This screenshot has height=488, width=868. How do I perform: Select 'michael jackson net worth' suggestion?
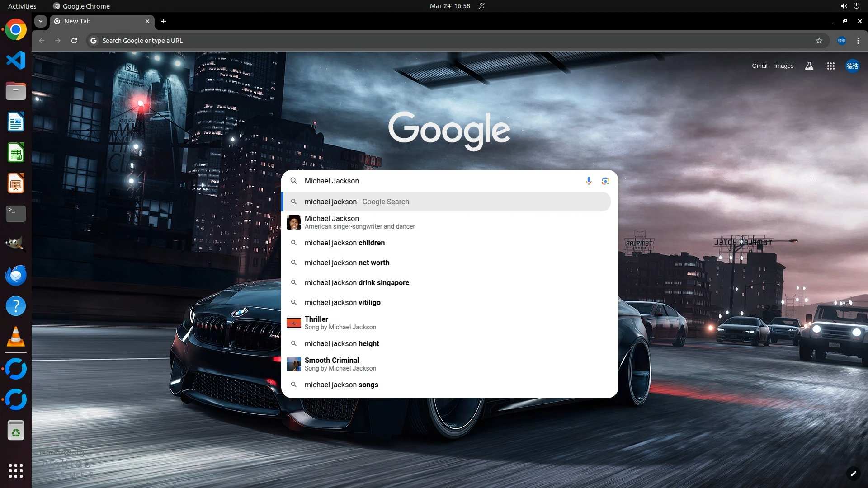pyautogui.click(x=347, y=263)
